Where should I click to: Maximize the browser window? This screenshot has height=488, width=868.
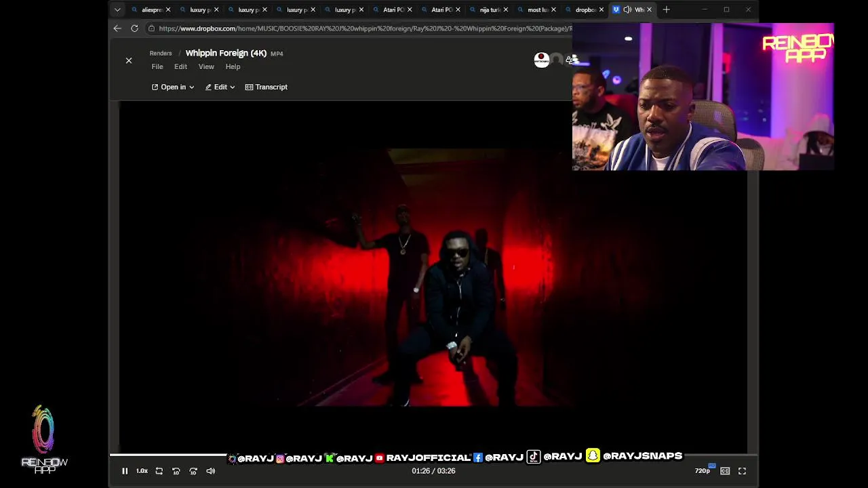click(x=726, y=9)
